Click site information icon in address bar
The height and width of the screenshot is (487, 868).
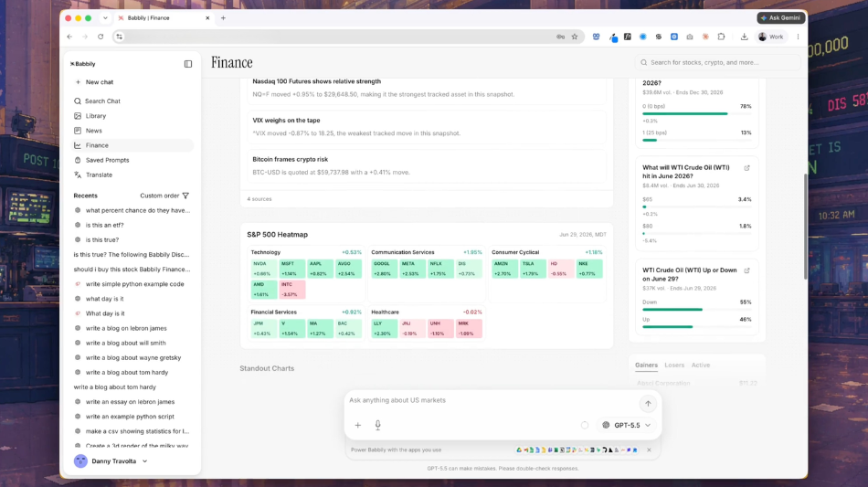119,37
